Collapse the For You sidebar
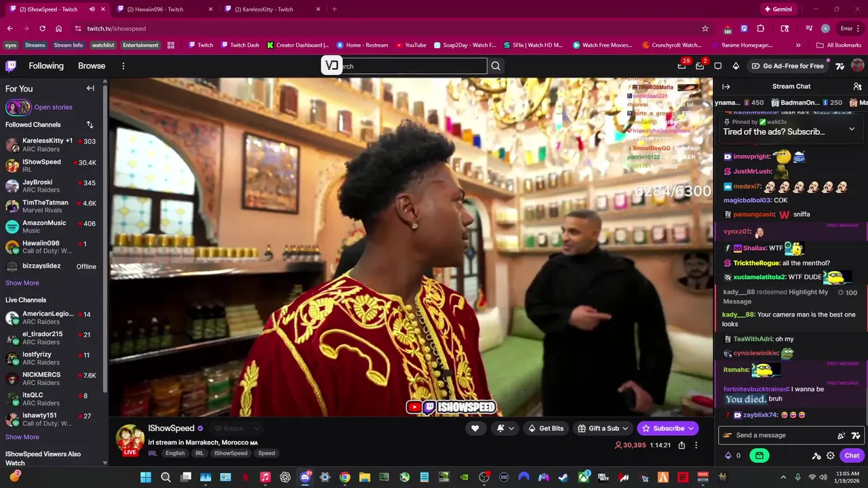This screenshot has width=868, height=488. [x=90, y=88]
